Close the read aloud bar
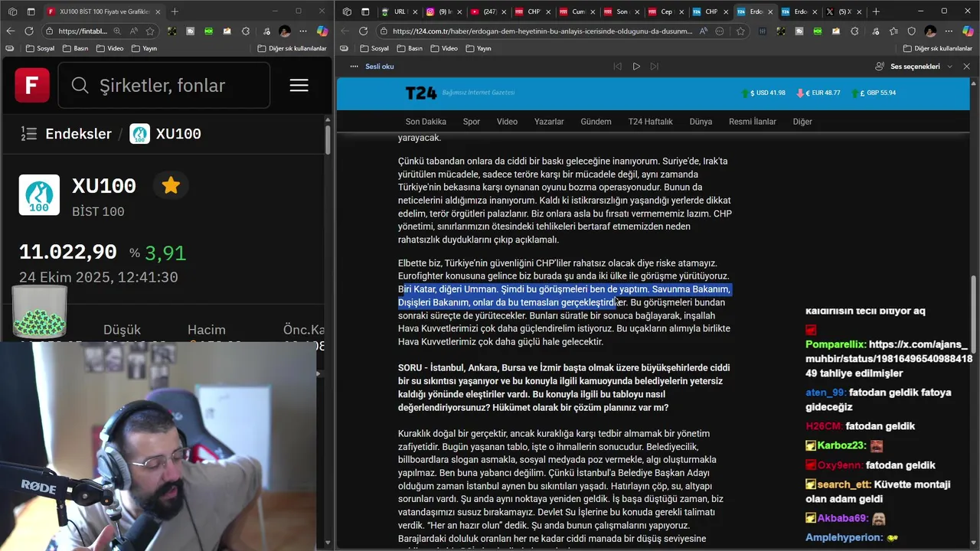Image resolution: width=980 pixels, height=551 pixels. pos(966,67)
